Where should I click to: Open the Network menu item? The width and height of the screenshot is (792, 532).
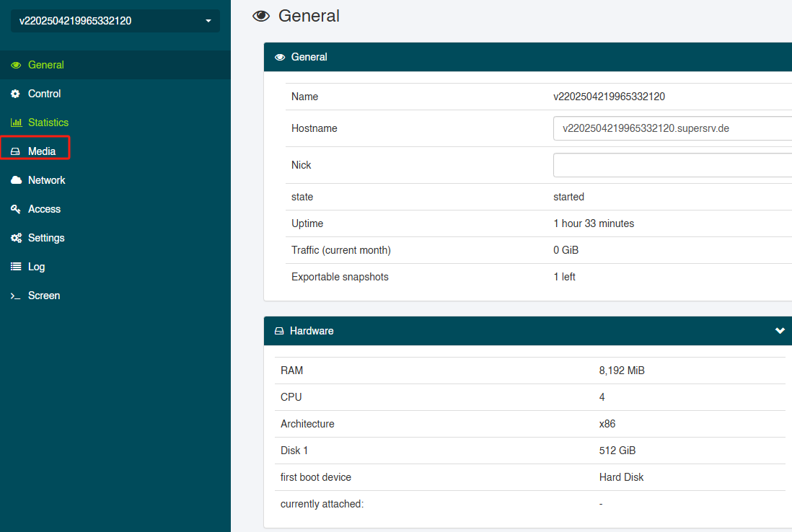click(x=46, y=180)
